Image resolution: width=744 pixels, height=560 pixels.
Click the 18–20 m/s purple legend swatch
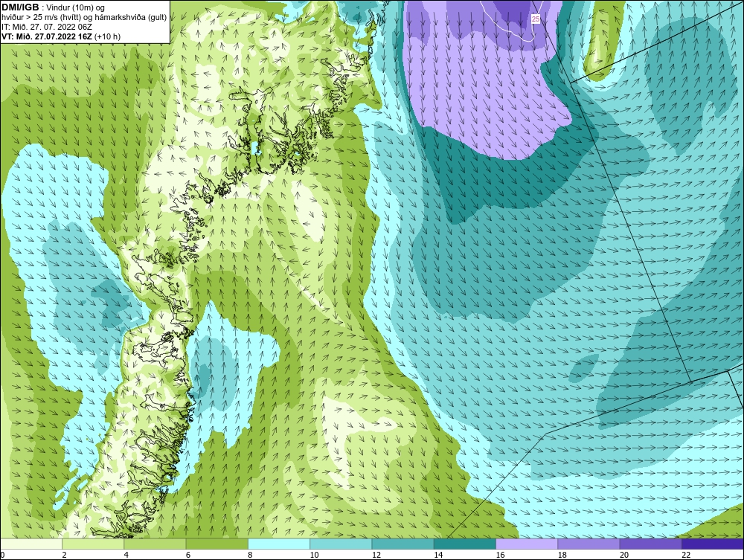pyautogui.click(x=589, y=544)
